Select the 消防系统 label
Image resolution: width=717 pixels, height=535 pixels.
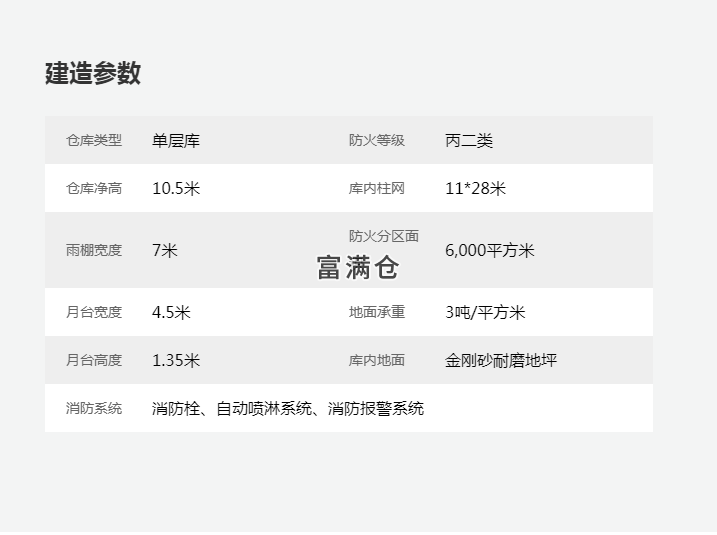(x=94, y=409)
